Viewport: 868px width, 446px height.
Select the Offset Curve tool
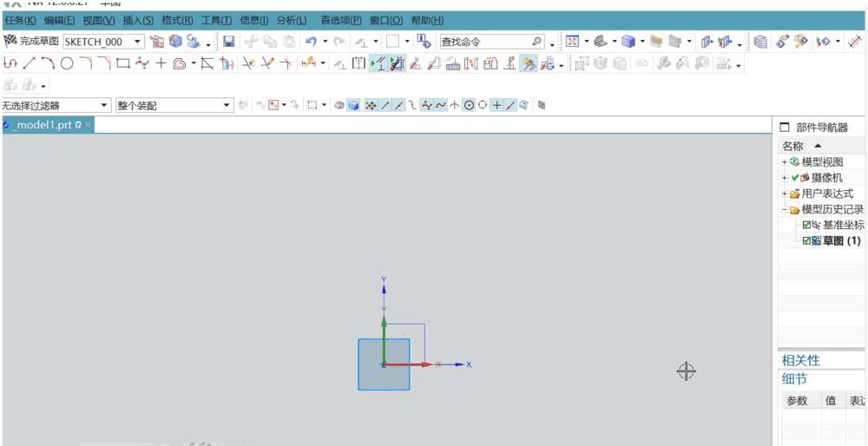click(x=180, y=63)
